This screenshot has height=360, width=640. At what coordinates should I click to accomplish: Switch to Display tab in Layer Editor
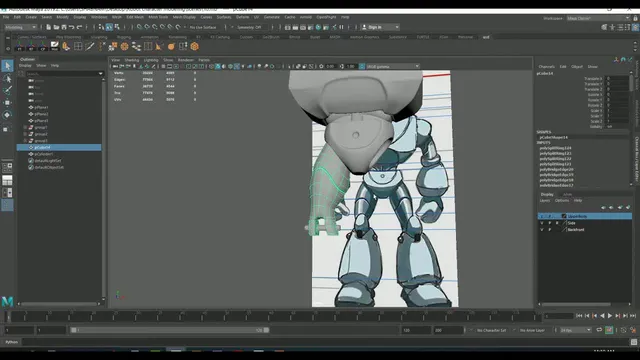pyautogui.click(x=547, y=194)
